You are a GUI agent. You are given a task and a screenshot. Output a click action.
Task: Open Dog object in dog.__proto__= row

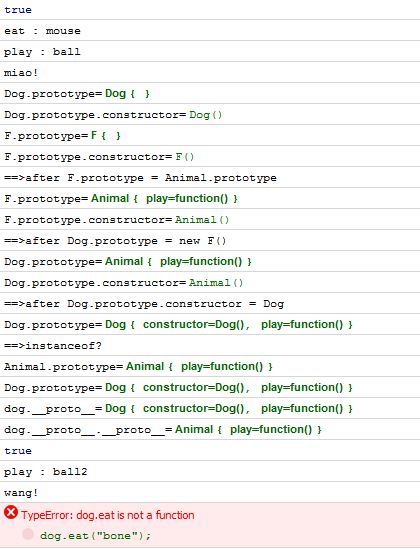(229, 409)
